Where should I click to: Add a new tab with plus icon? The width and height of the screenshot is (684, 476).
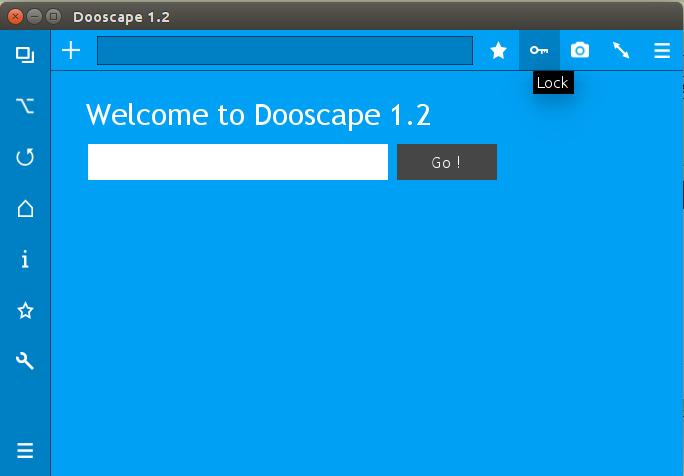[x=71, y=51]
